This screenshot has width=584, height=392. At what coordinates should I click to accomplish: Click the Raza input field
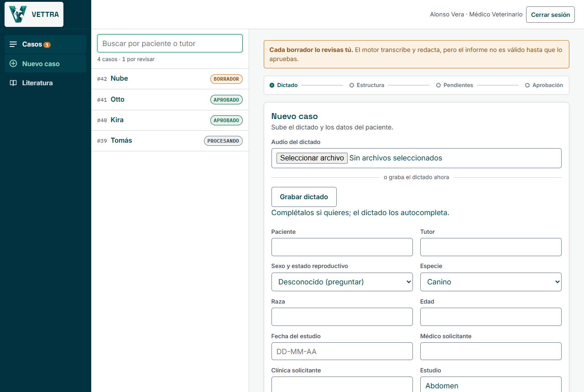click(x=342, y=317)
